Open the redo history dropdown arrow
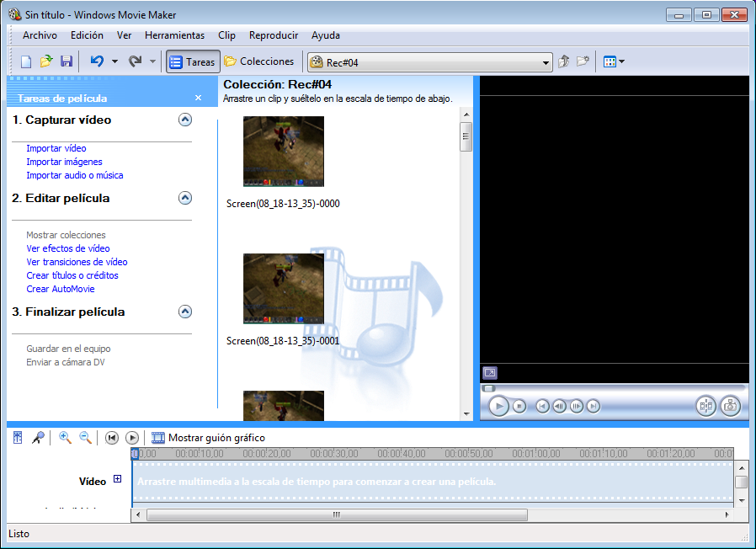This screenshot has height=549, width=756. click(153, 61)
